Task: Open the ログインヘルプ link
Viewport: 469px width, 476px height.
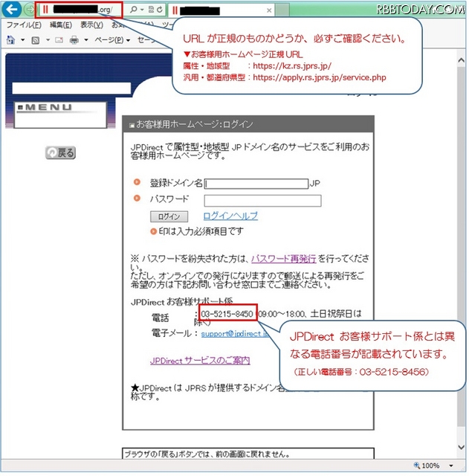Action: [230, 216]
